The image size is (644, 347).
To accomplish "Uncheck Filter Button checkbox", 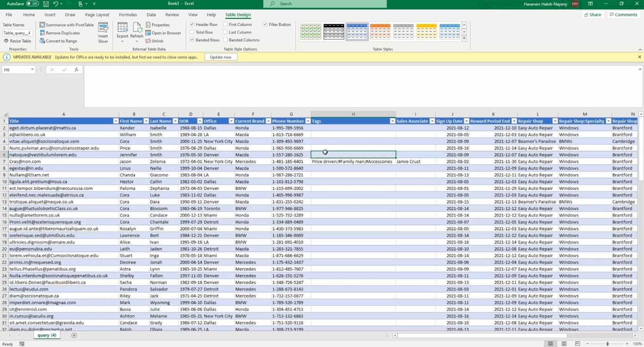I will pyautogui.click(x=265, y=25).
